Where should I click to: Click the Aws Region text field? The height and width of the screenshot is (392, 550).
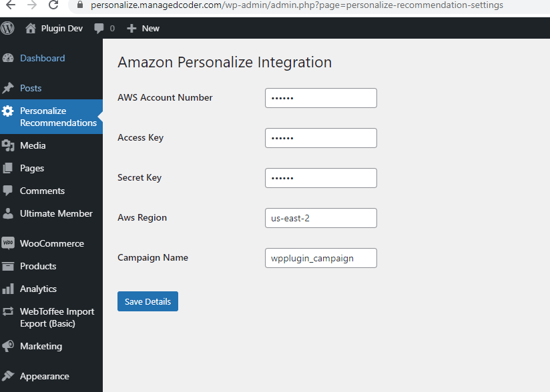coord(320,218)
